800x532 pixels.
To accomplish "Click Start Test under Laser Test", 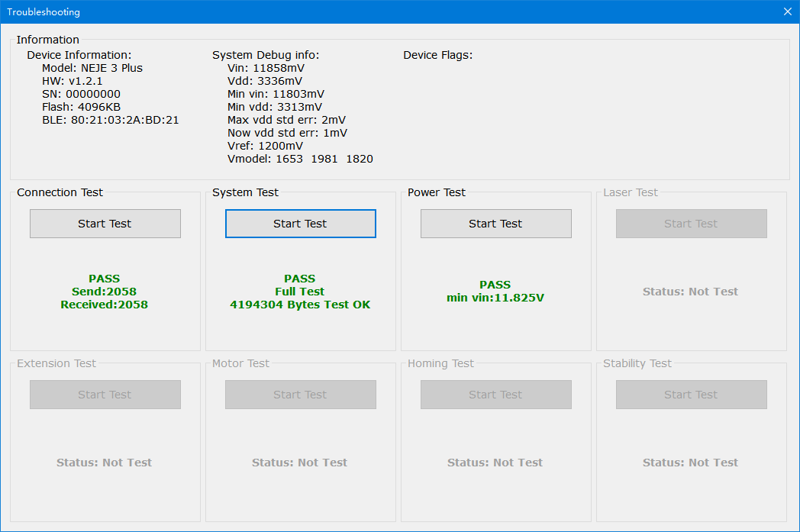I will click(691, 224).
